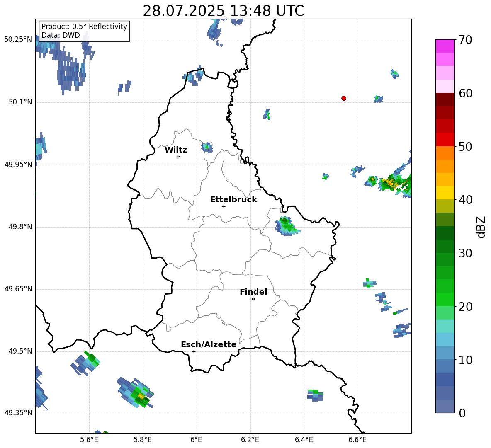491x448 pixels.
Task: Click the red dot marker on the map
Action: coord(344,98)
